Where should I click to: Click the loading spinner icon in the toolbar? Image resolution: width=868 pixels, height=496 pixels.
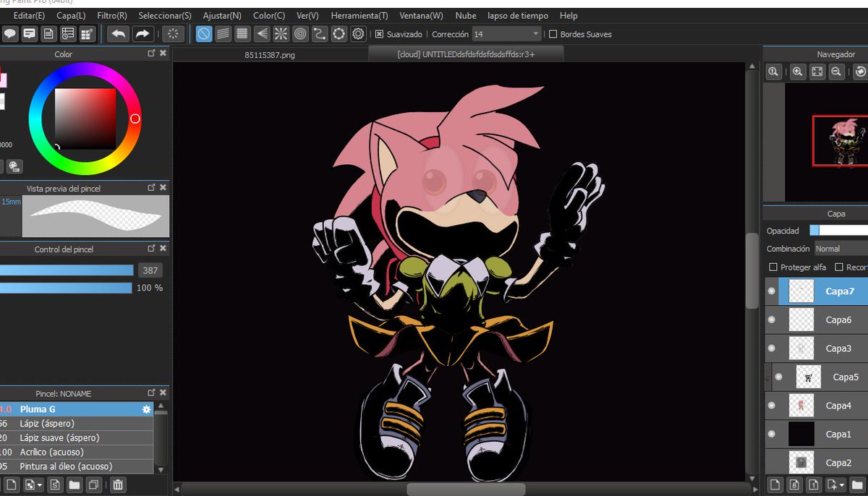coord(172,34)
